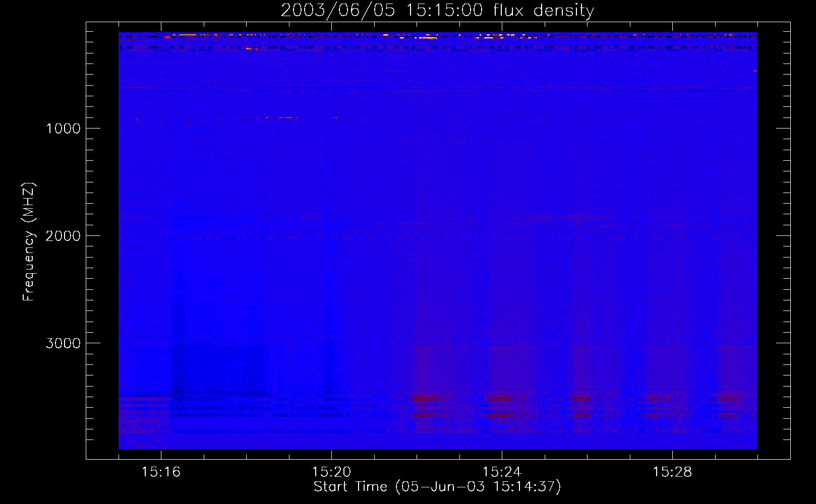The width and height of the screenshot is (816, 504).
Task: Click the "15:16" time tick label
Action: (x=161, y=472)
